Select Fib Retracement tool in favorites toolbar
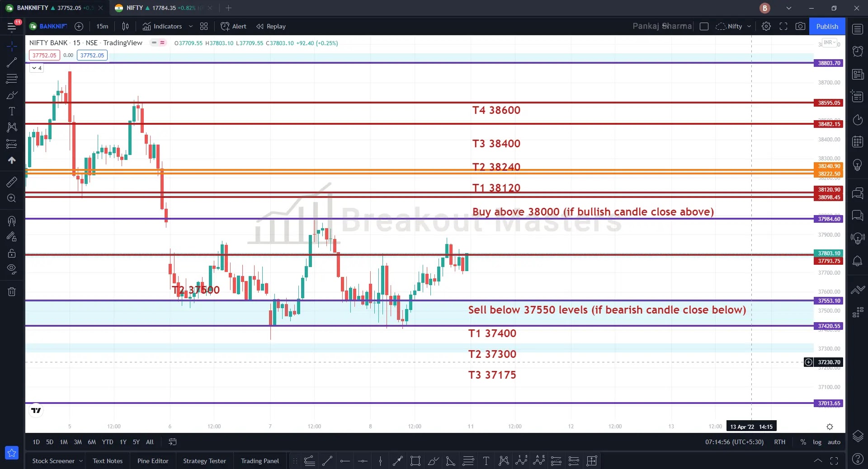868x469 pixels. (468, 461)
